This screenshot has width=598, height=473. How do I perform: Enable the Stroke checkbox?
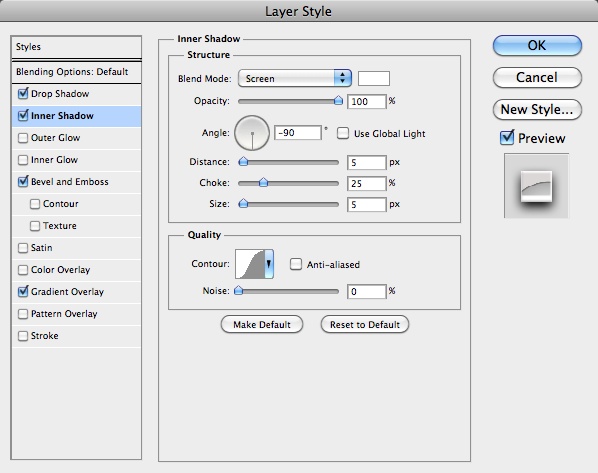point(23,336)
